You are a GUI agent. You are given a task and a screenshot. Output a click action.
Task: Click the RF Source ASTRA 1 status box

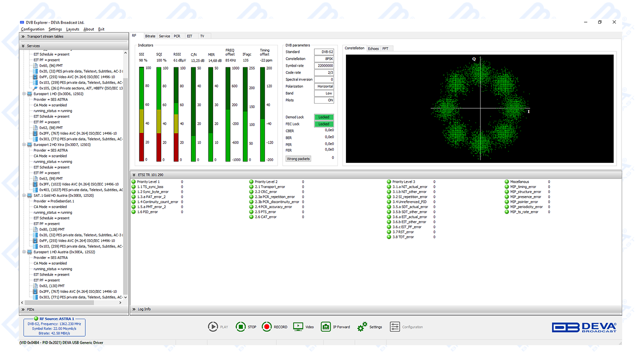click(55, 327)
